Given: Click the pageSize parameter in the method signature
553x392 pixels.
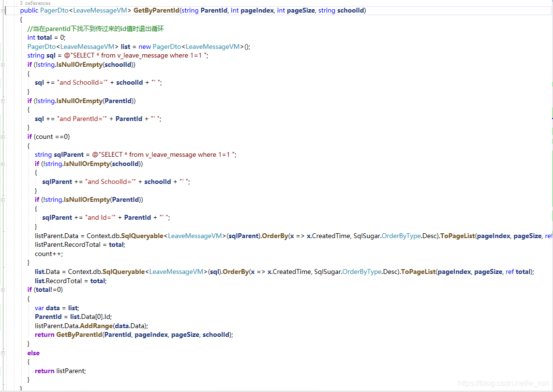Looking at the screenshot, I should 301,11.
